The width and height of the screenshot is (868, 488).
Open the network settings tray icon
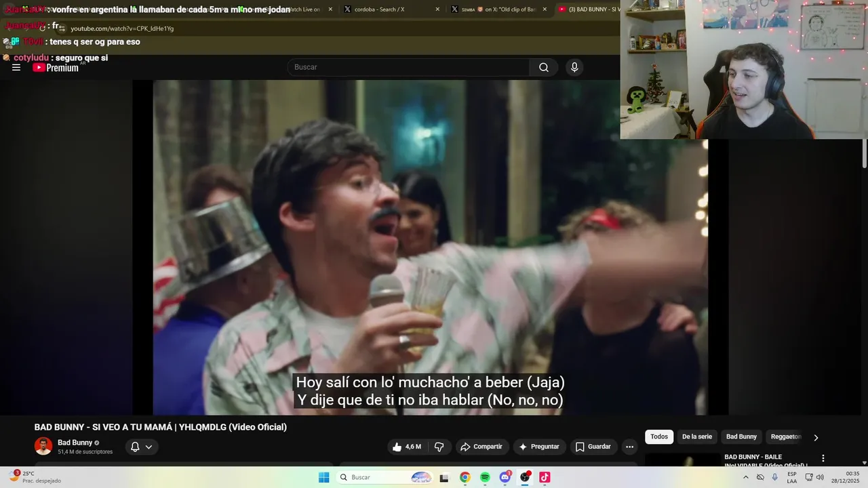pos(809,477)
